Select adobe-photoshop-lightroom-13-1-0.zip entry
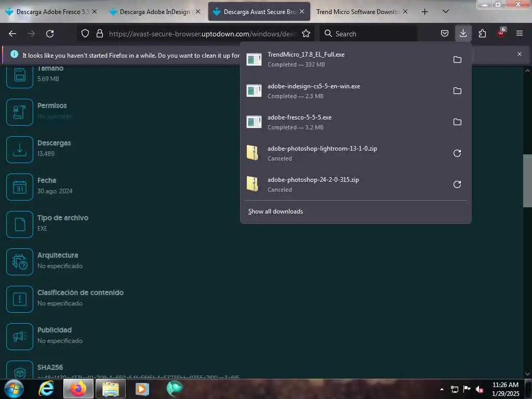The image size is (532, 399). (x=344, y=153)
